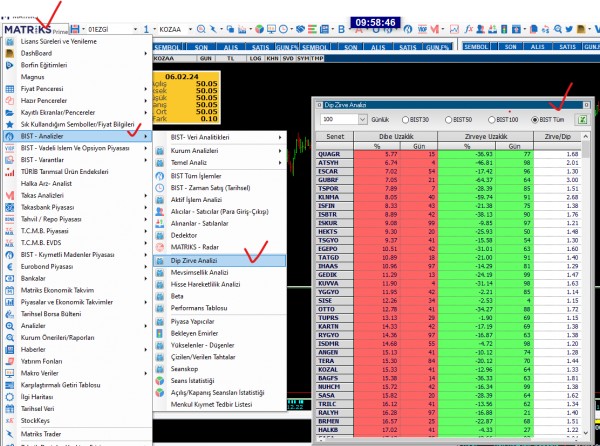The width and height of the screenshot is (600, 446).
Task: Open Lisans Süreleri ve Yenileme menu item
Action: click(59, 41)
